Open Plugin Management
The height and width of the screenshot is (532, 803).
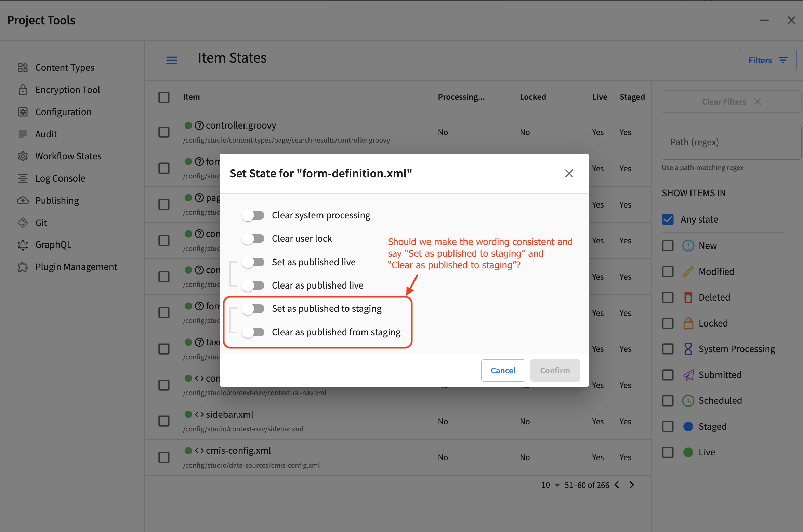(76, 267)
